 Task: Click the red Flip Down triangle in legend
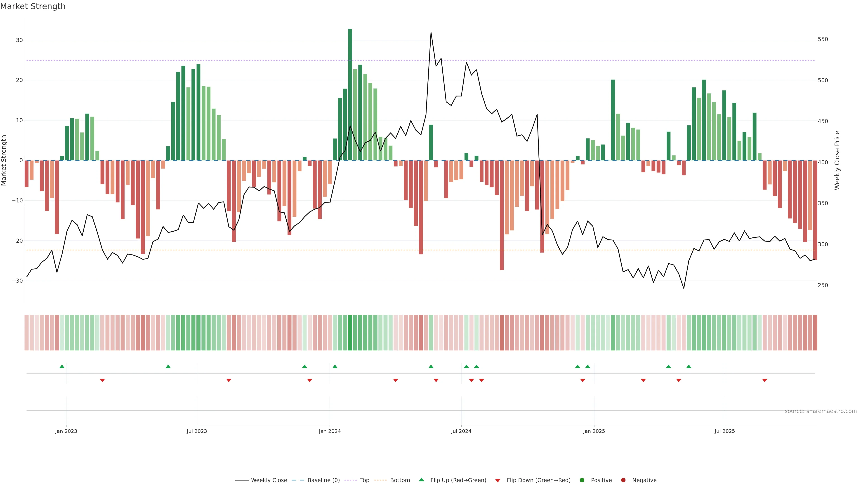(498, 481)
